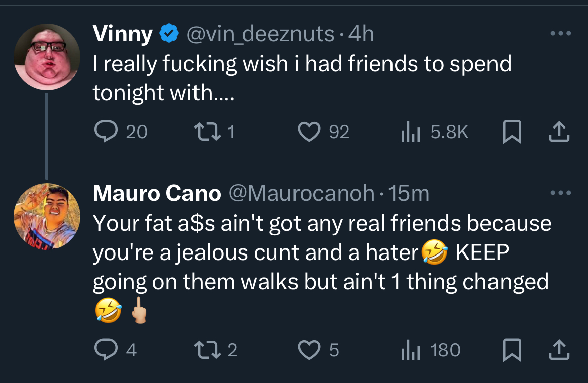The height and width of the screenshot is (383, 588).
Task: Open the Mauro Cano display name
Action: pyautogui.click(x=157, y=193)
